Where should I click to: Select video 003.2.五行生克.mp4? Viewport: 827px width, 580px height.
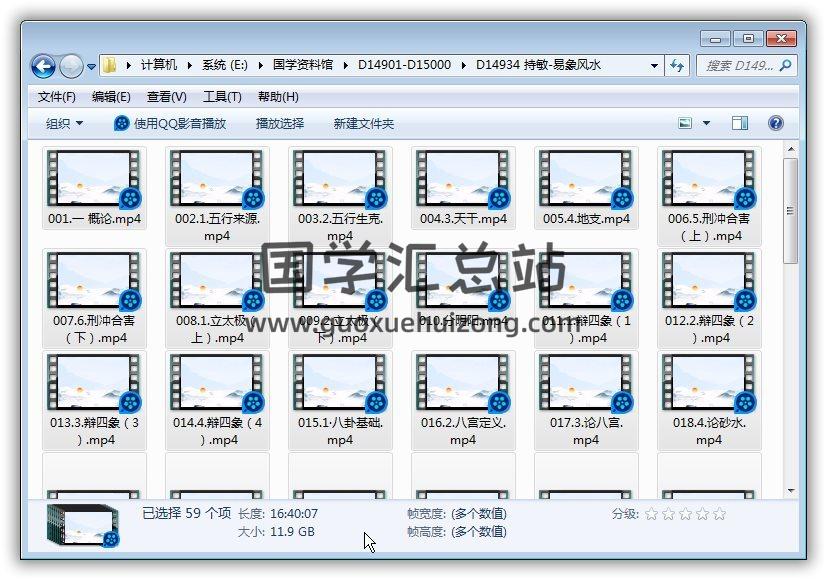coord(340,196)
